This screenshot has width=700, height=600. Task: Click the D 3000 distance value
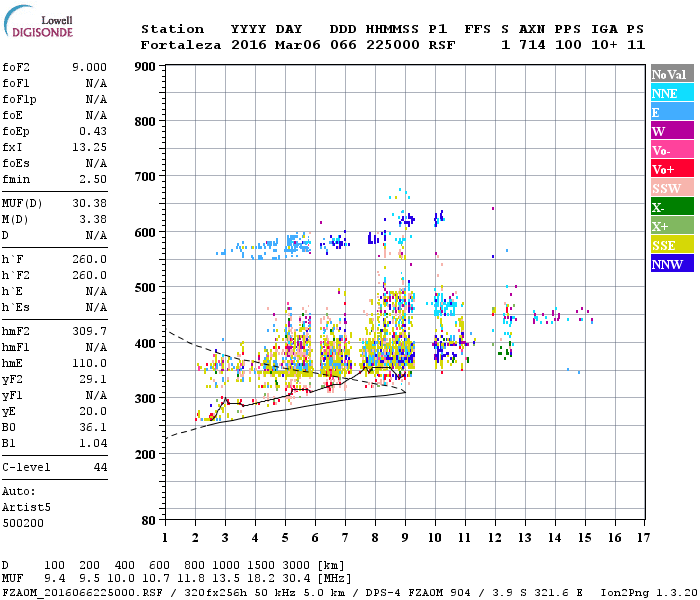(x=296, y=566)
